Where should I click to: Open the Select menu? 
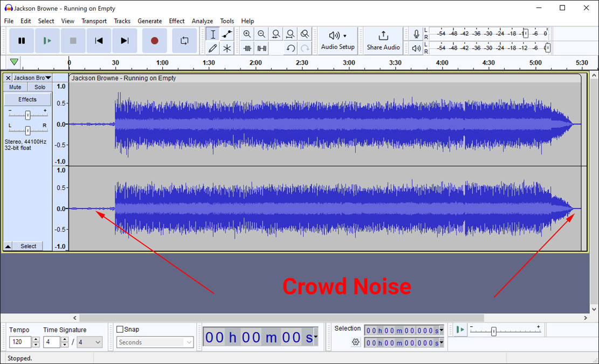click(46, 21)
